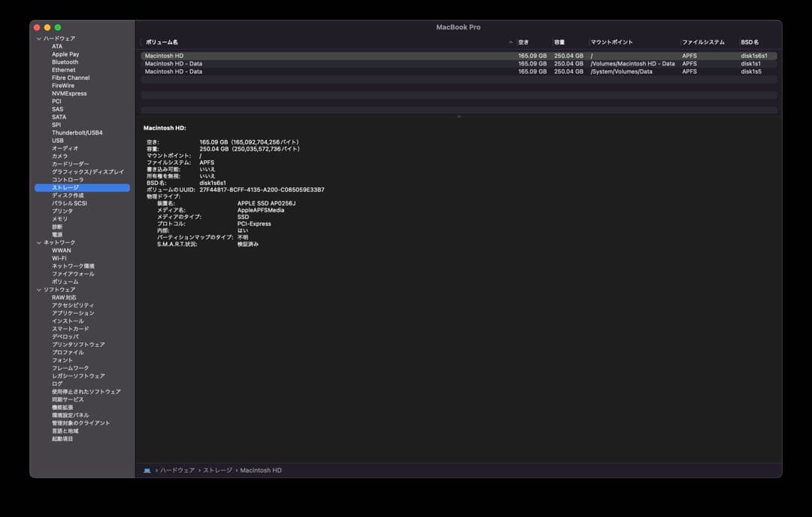Sort volumes by the 空き column header

click(x=524, y=42)
